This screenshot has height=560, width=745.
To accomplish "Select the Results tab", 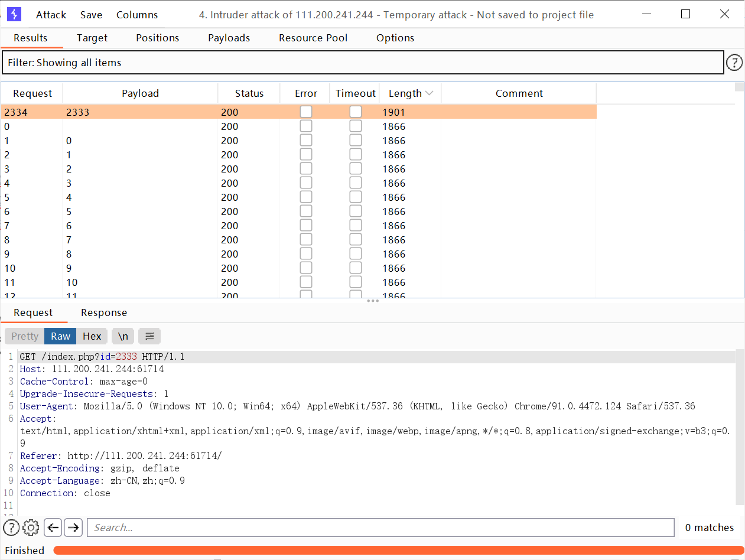I will [x=31, y=38].
